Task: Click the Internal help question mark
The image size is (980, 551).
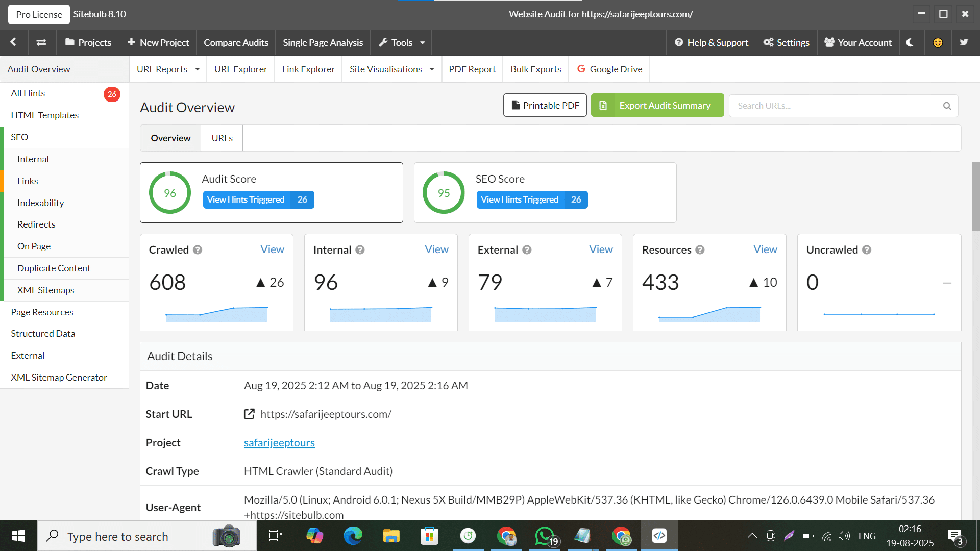Action: pyautogui.click(x=360, y=249)
